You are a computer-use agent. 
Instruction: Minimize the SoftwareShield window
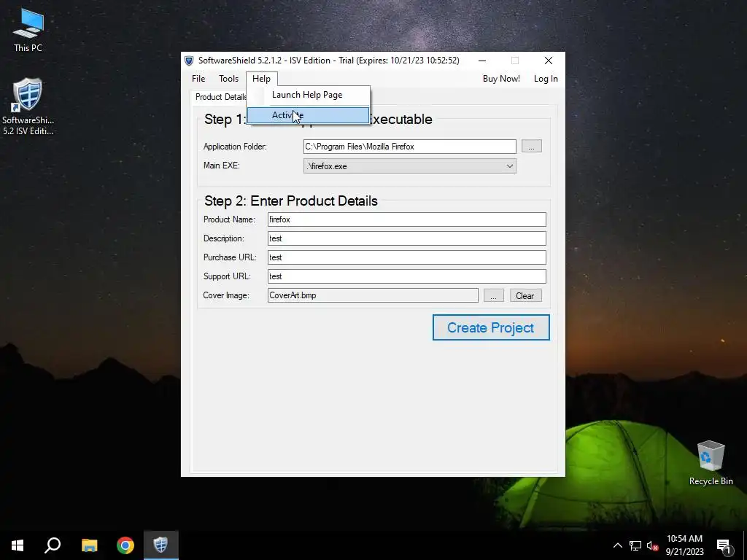pyautogui.click(x=482, y=61)
